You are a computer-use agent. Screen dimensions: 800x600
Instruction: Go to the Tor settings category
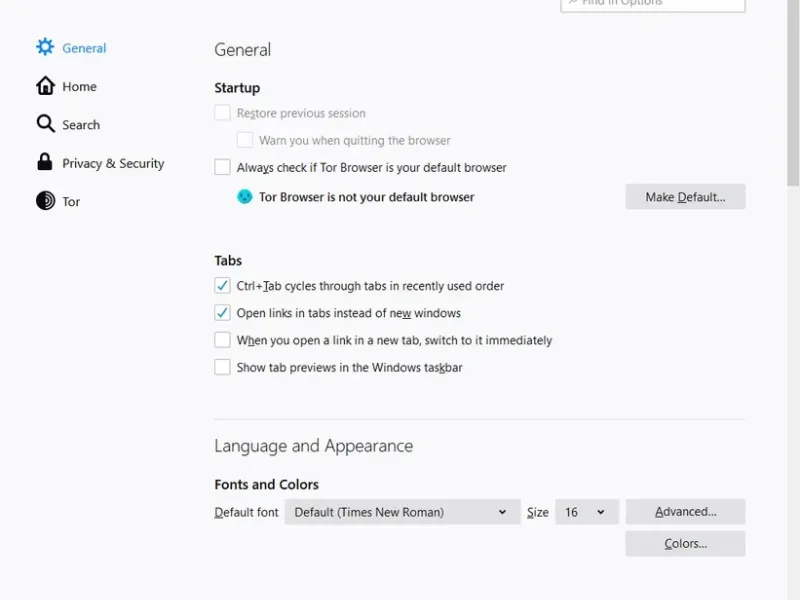click(x=71, y=202)
